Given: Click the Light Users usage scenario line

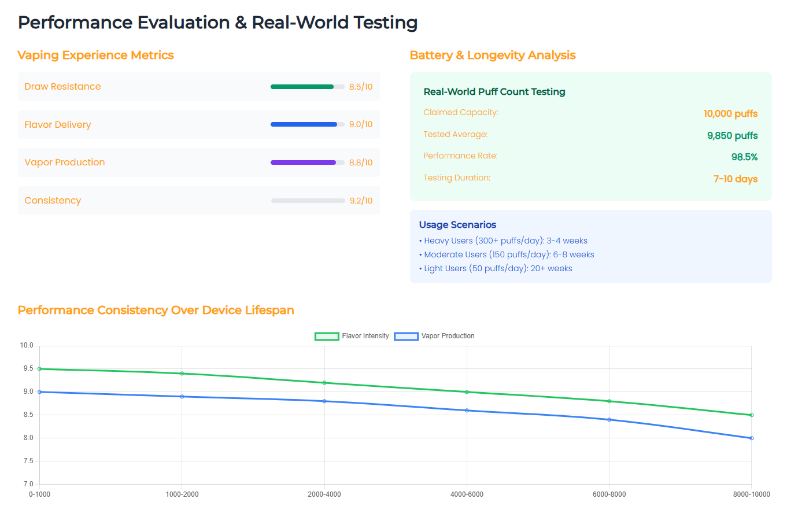Looking at the screenshot, I should click(x=496, y=268).
